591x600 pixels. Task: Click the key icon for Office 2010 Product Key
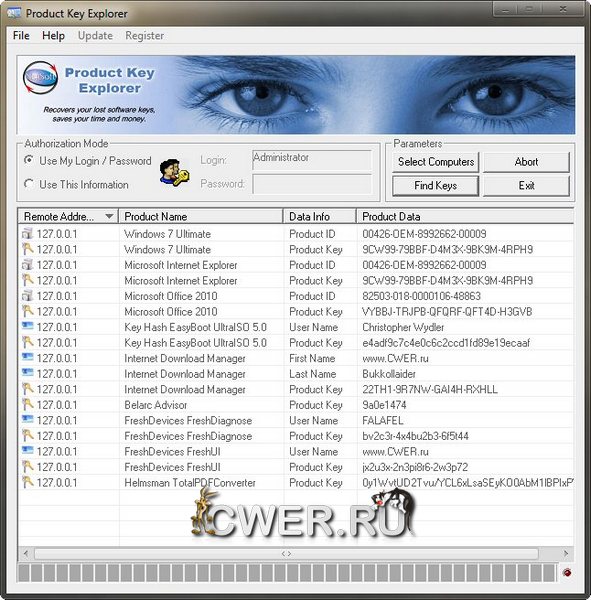pos(28,311)
